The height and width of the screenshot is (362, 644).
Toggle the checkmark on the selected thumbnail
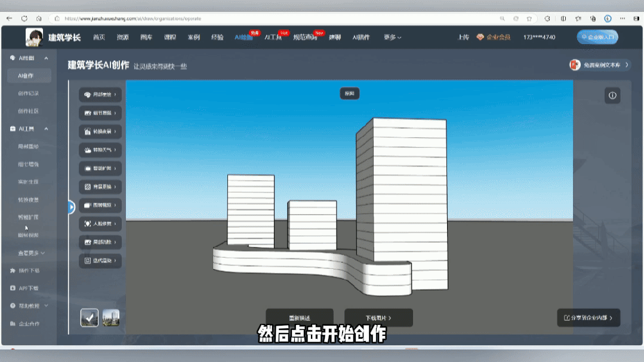88,318
